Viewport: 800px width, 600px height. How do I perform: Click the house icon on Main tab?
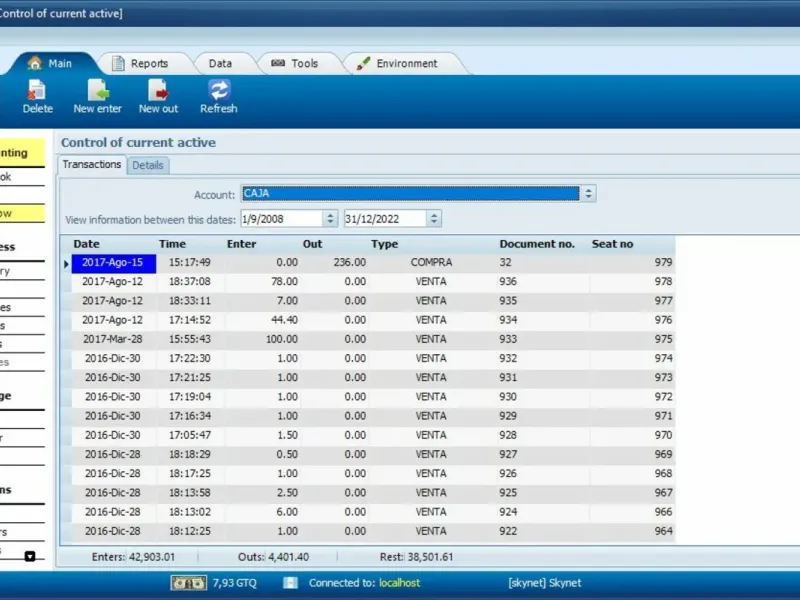(x=35, y=63)
